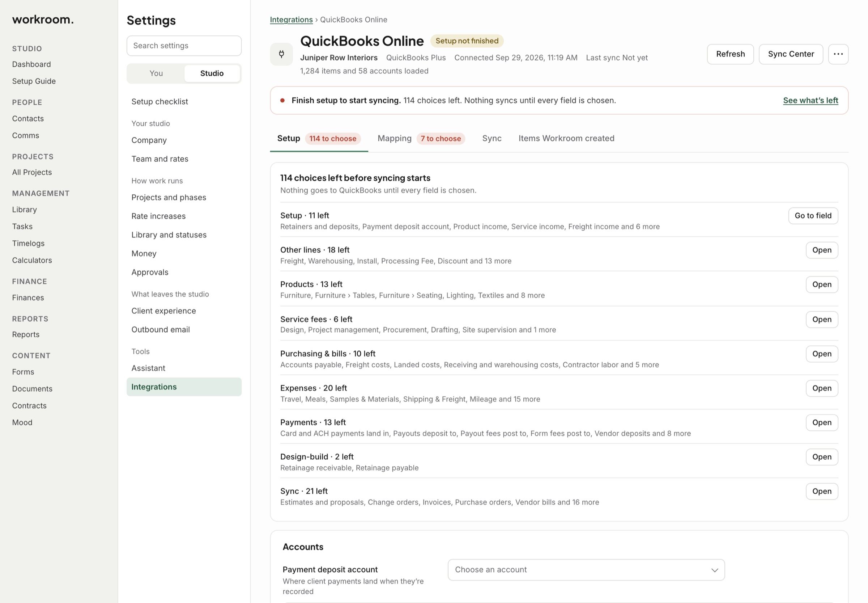This screenshot has height=603, width=868.
Task: Open Setup Guide in the sidebar
Action: tap(34, 81)
